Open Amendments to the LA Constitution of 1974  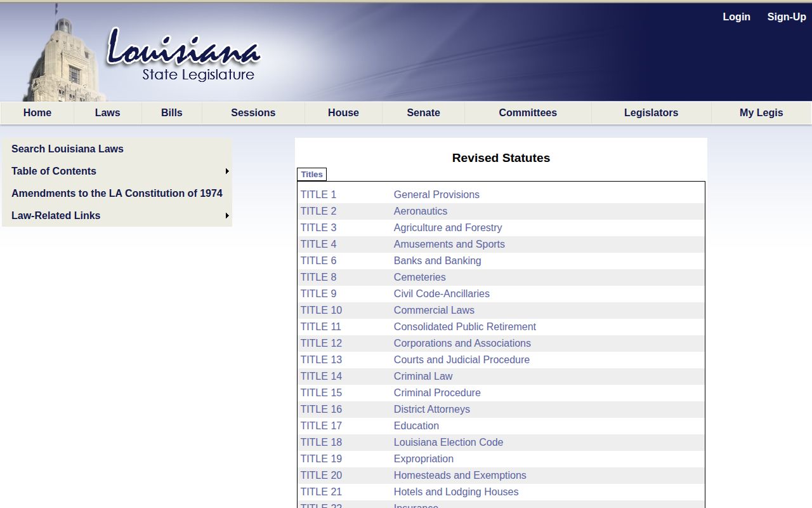pos(117,194)
